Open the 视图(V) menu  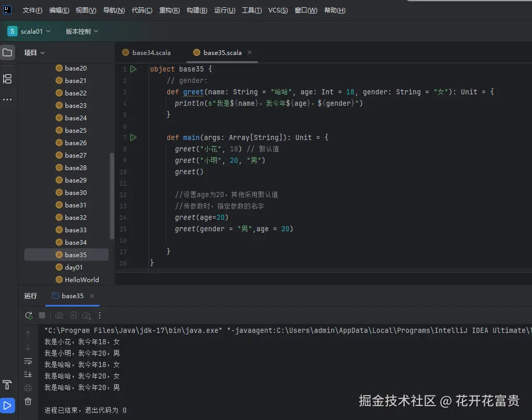click(x=86, y=10)
